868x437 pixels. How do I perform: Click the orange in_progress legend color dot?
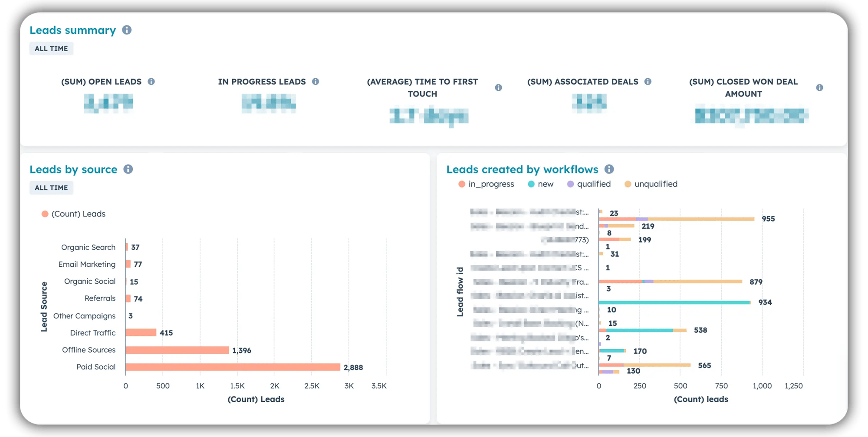coord(461,184)
